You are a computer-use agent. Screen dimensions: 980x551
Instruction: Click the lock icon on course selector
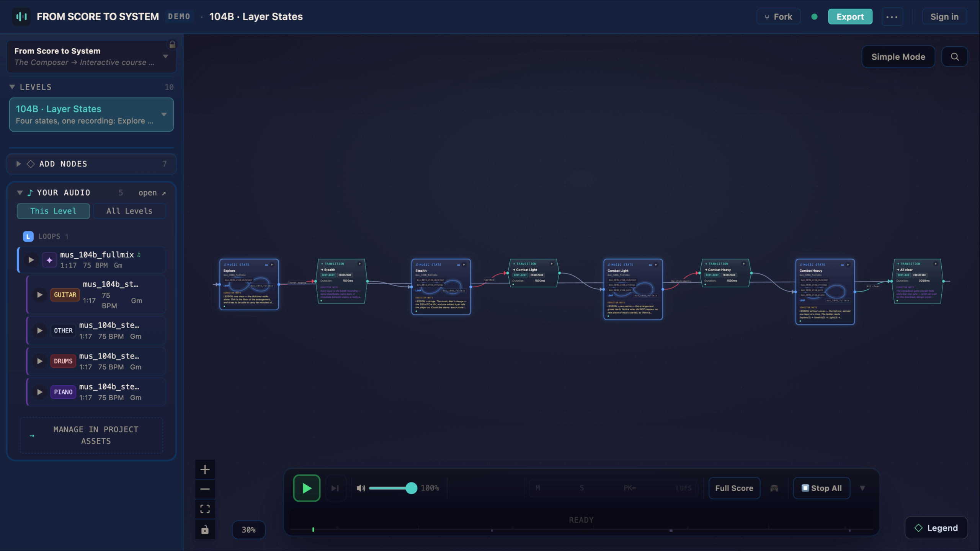(172, 45)
